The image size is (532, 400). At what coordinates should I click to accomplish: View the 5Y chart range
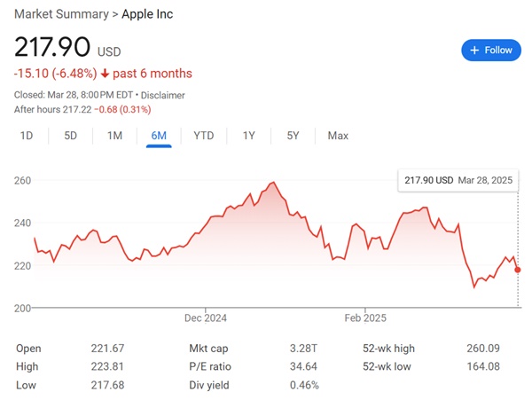pos(293,136)
